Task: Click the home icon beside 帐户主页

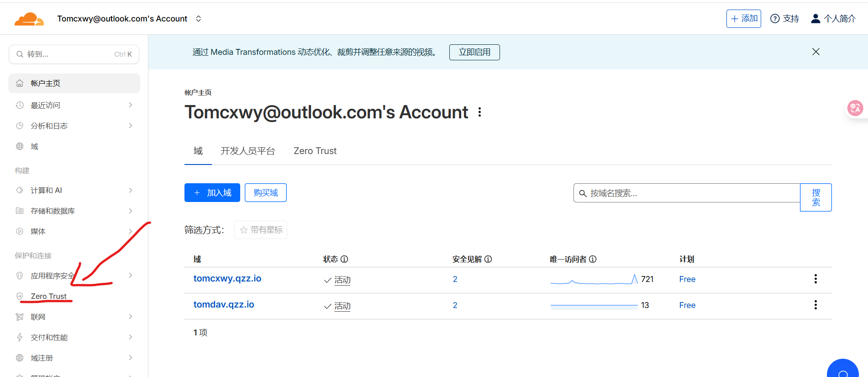Action: point(20,83)
